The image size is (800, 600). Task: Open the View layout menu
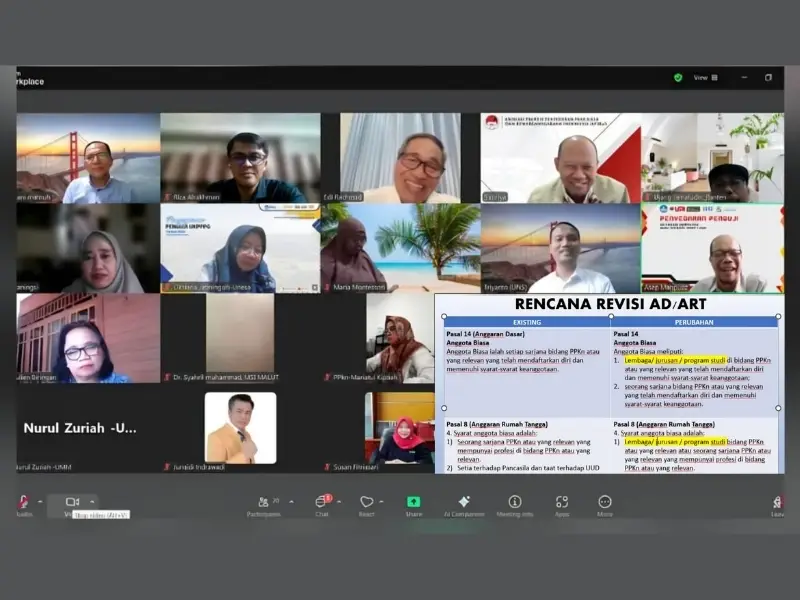coord(702,77)
